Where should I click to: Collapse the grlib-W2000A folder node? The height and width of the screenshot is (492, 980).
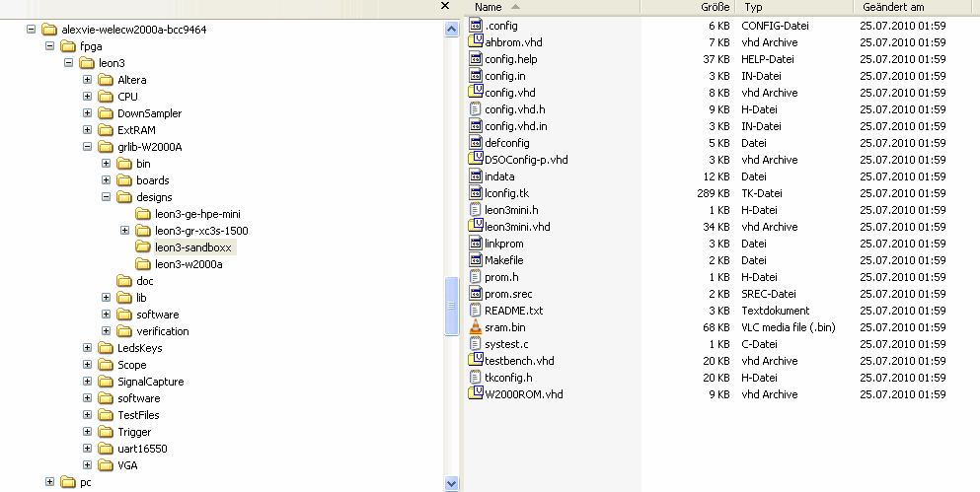pyautogui.click(x=87, y=147)
